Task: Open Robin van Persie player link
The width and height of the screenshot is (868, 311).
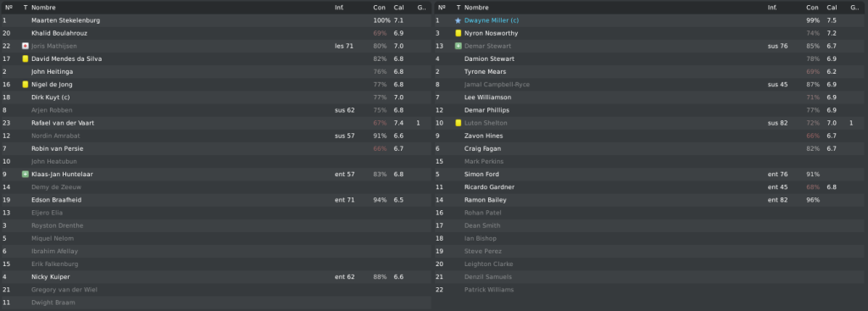Action: coord(58,149)
